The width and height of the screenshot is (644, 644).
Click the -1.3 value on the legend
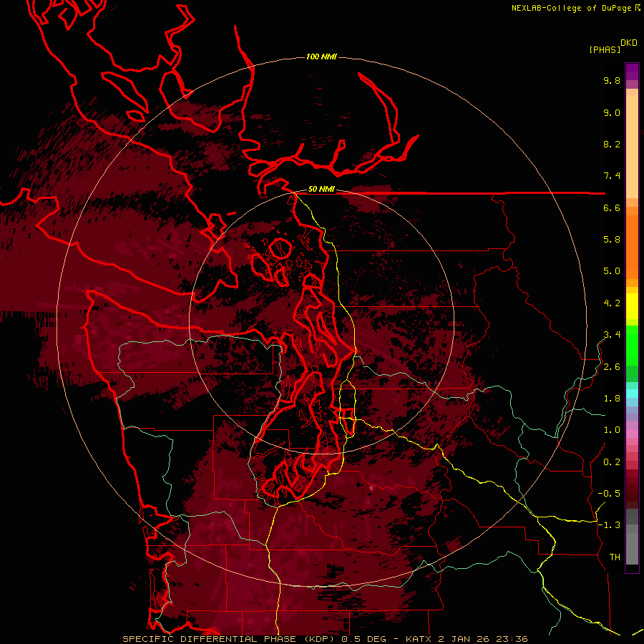coord(609,525)
